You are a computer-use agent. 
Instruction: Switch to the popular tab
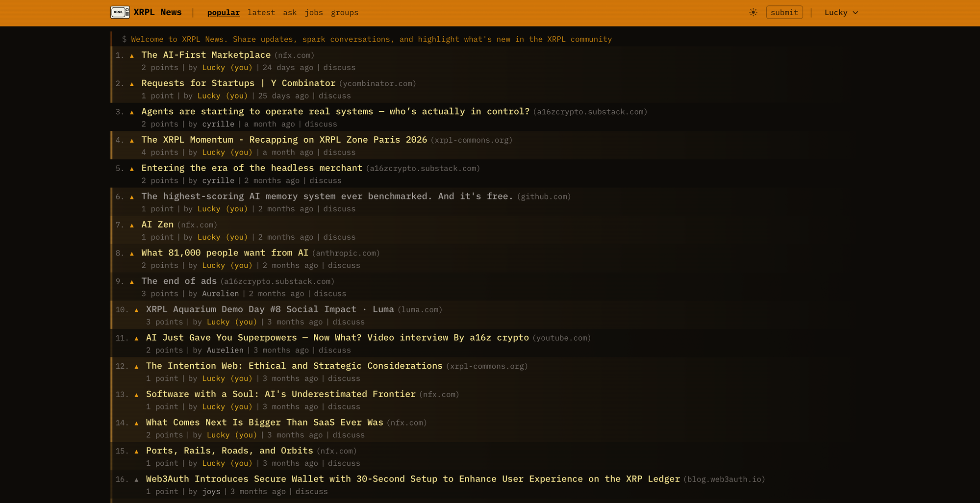223,13
